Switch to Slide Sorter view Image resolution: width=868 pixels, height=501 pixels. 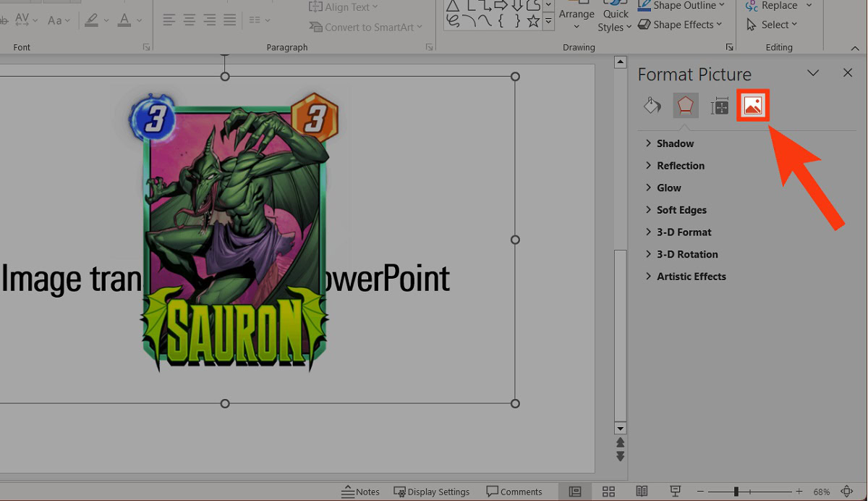click(x=608, y=492)
